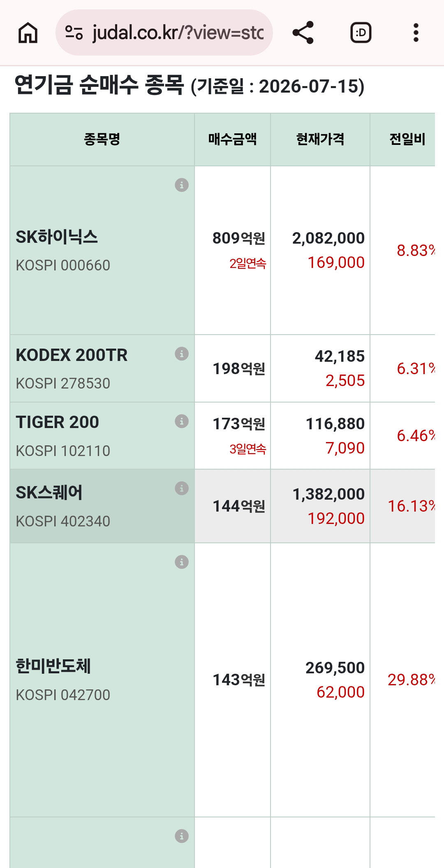Open TIGER 200 stock link
The image size is (444, 868).
coord(57,422)
